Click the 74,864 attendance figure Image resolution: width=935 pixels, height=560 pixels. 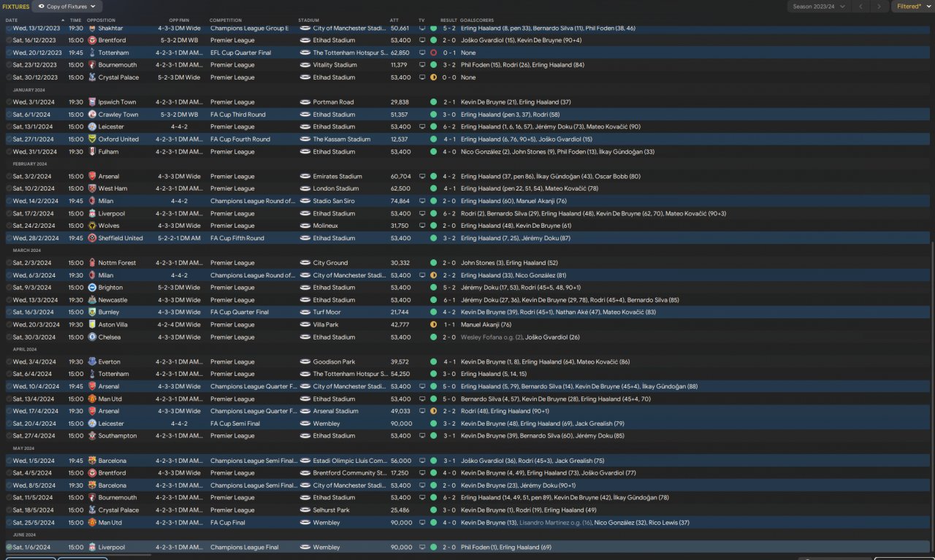point(400,202)
